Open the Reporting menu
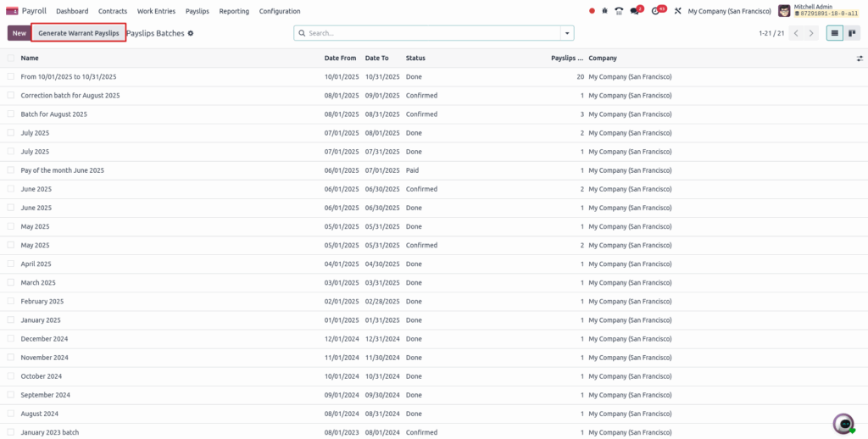 pos(234,11)
